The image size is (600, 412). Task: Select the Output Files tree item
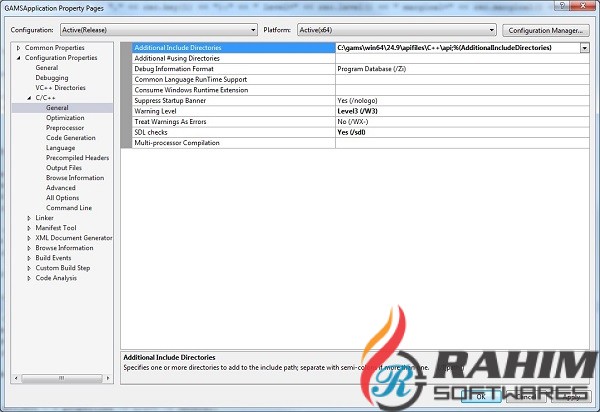pos(64,168)
